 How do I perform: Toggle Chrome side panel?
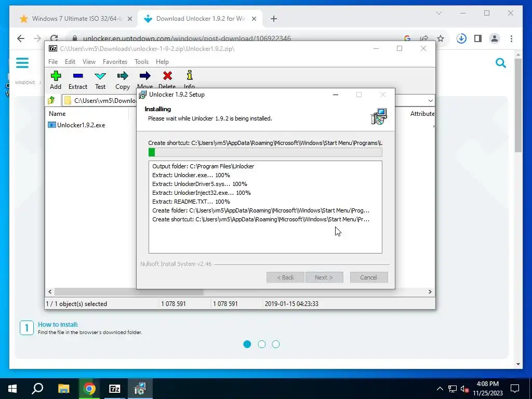[478, 38]
